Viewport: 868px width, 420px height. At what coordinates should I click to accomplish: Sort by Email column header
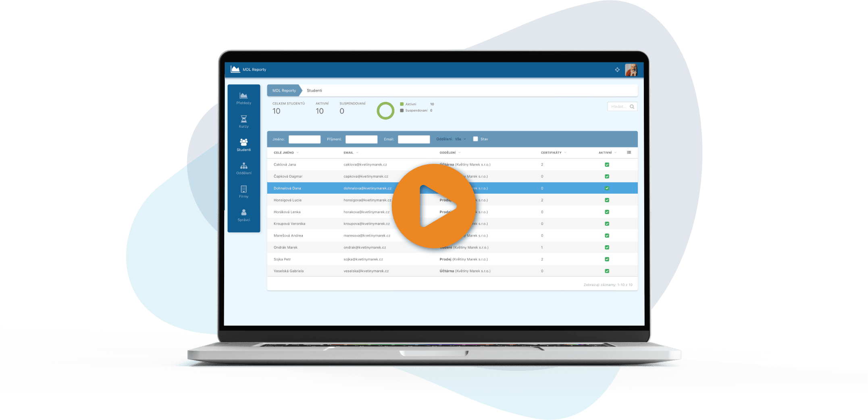(x=351, y=153)
